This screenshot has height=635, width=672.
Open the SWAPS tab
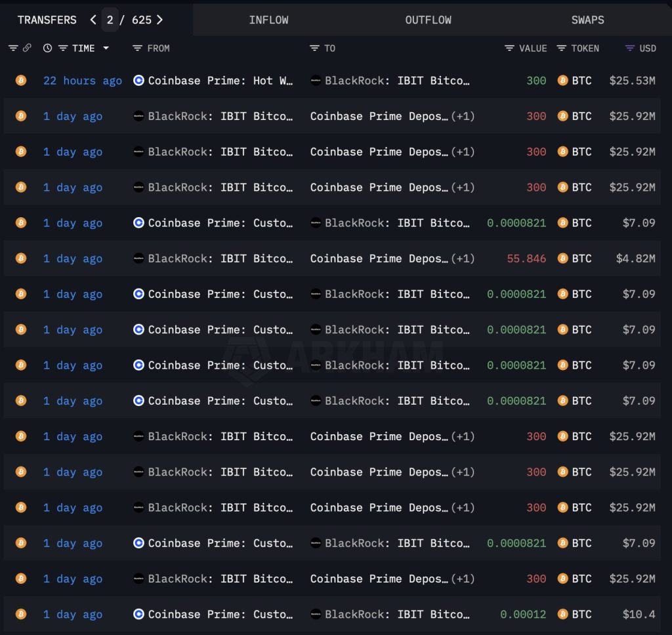(587, 20)
